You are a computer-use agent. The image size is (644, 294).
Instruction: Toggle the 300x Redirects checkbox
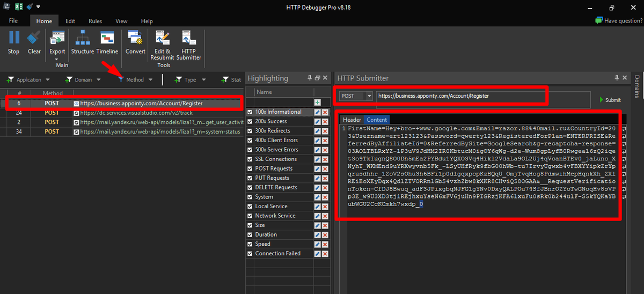250,131
